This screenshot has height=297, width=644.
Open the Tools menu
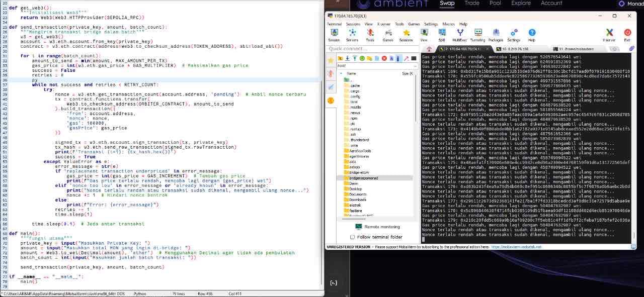pos(399,24)
